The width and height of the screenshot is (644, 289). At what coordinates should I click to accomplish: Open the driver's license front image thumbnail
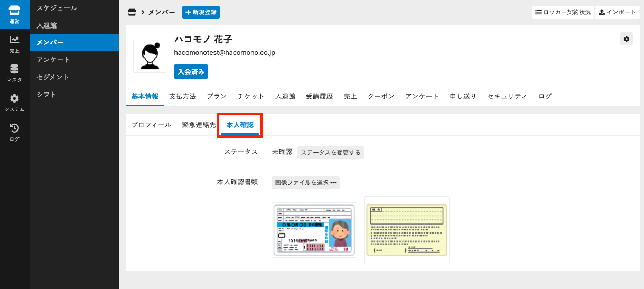(x=314, y=230)
